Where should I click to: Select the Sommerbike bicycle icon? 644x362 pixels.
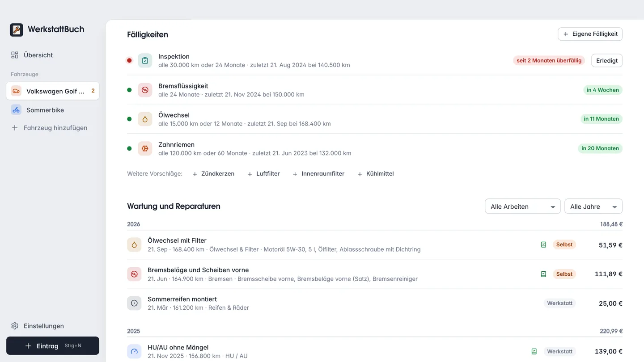[x=16, y=109]
